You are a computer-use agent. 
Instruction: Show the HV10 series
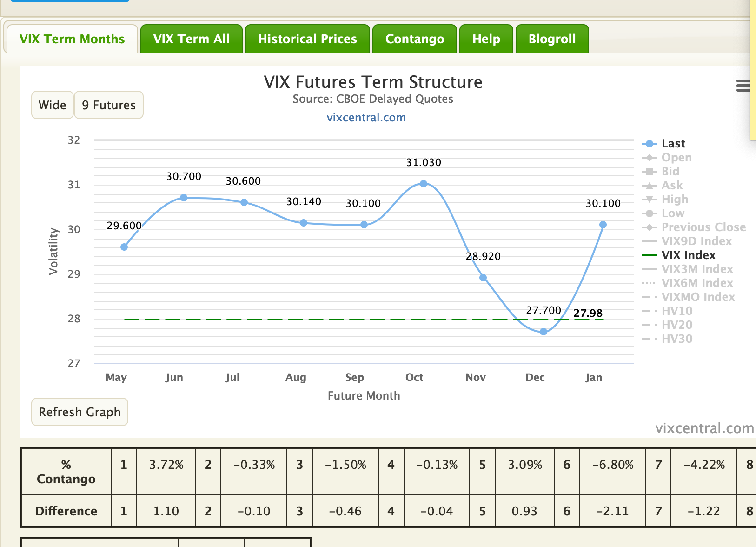tap(668, 311)
